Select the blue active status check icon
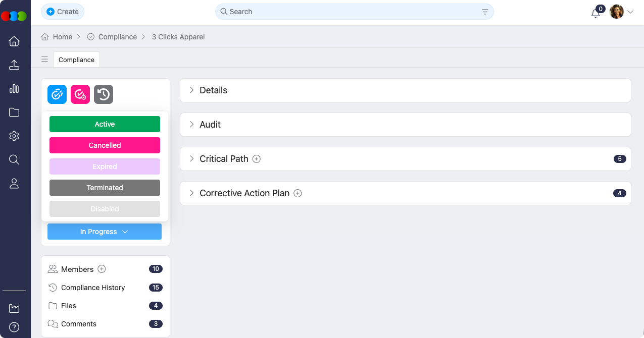644x338 pixels. click(x=57, y=94)
